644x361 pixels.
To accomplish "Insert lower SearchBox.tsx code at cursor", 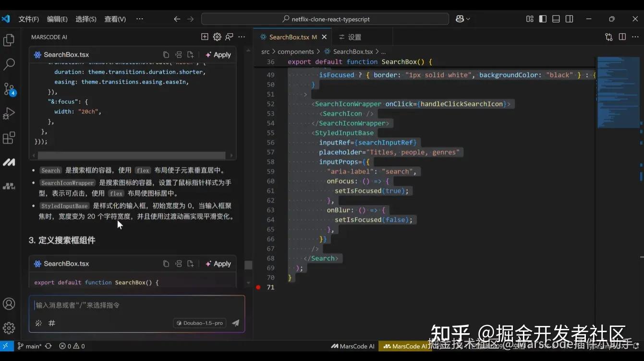I will coord(179,264).
